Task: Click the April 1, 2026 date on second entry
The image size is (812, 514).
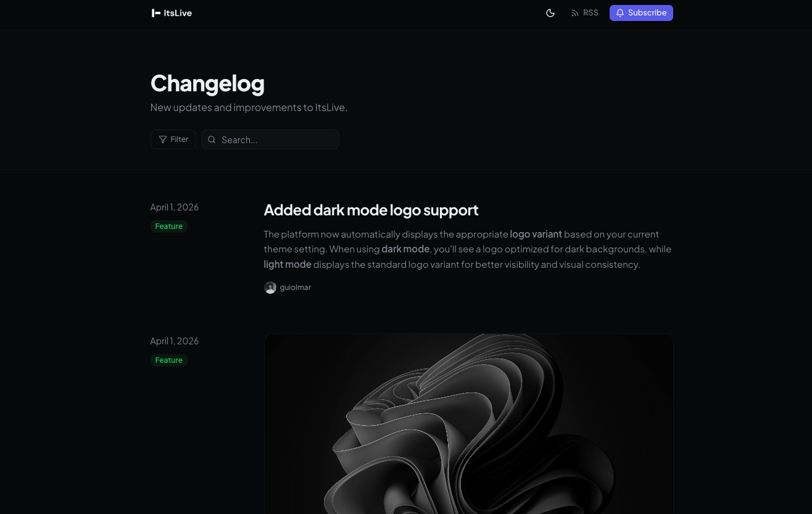Action: [175, 341]
